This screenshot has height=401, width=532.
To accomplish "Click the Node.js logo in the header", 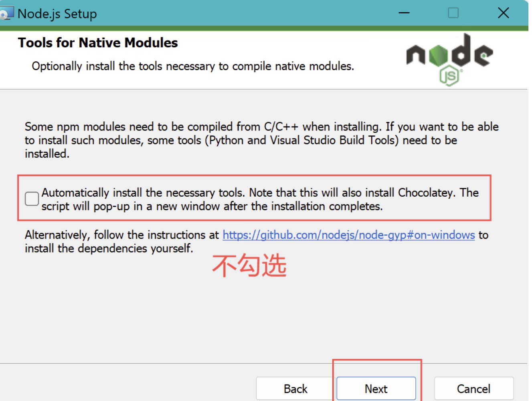I will point(449,60).
